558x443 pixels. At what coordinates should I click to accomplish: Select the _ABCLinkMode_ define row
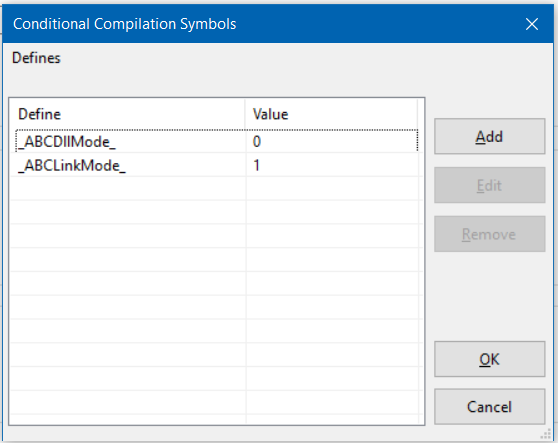217,165
